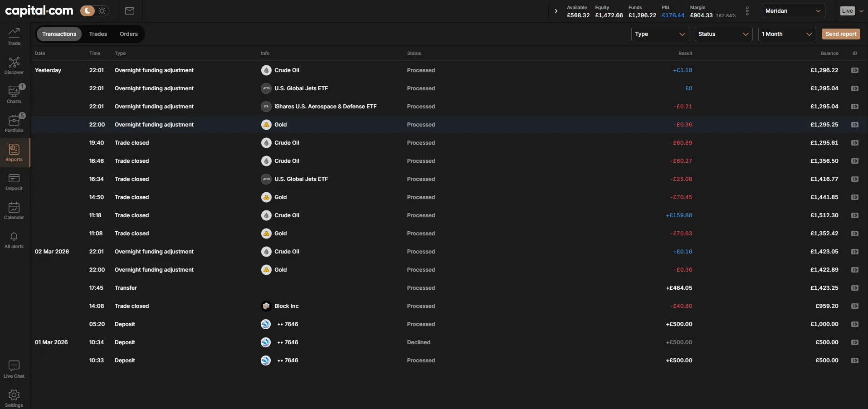Open the Meridan account dropdown
The image size is (868, 409).
tap(793, 11)
